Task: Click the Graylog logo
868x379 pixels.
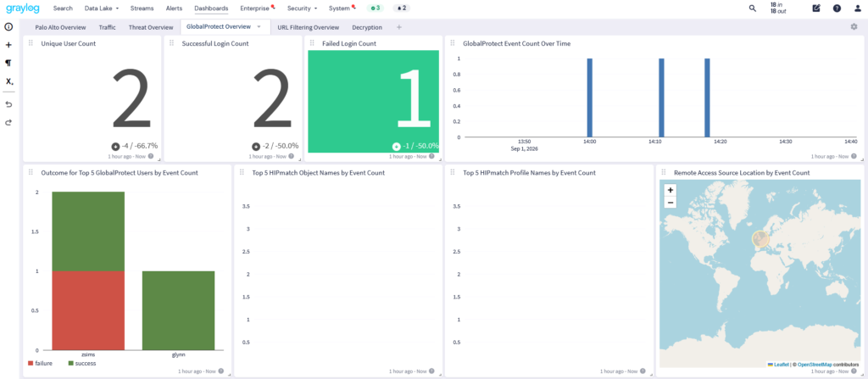Action: click(x=22, y=8)
